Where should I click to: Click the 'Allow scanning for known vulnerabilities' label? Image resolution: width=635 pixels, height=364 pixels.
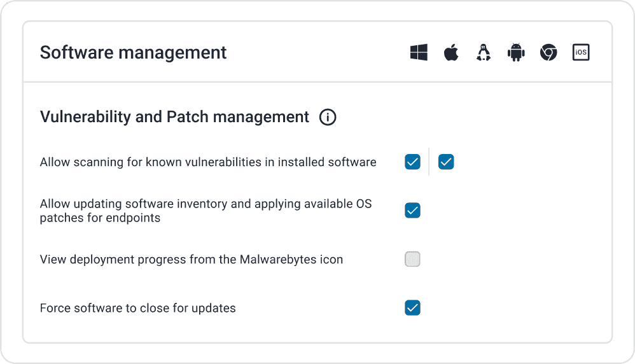click(x=208, y=162)
